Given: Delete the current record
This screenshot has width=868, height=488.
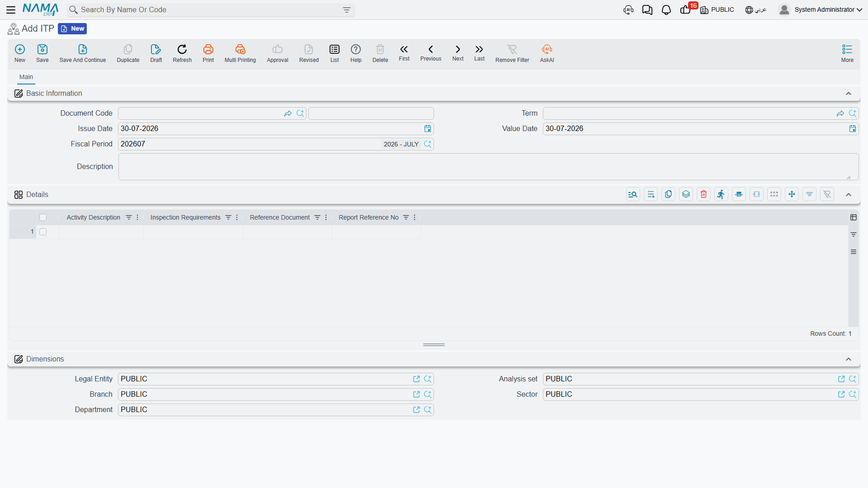Looking at the screenshot, I should 380,53.
